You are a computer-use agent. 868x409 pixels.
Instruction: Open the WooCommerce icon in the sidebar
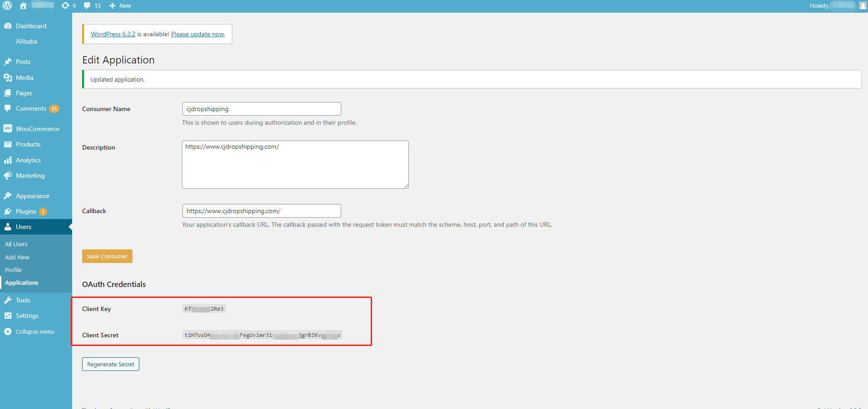pyautogui.click(x=8, y=129)
